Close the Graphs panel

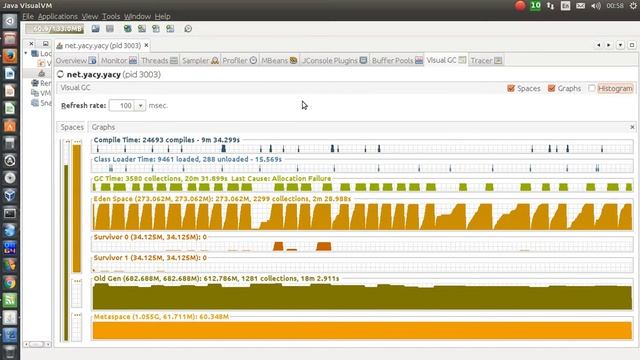(632, 127)
